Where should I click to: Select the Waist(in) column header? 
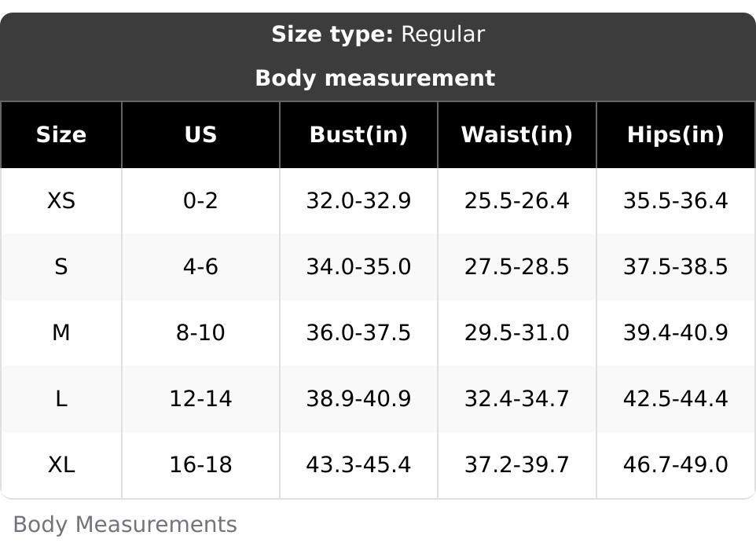click(x=517, y=134)
